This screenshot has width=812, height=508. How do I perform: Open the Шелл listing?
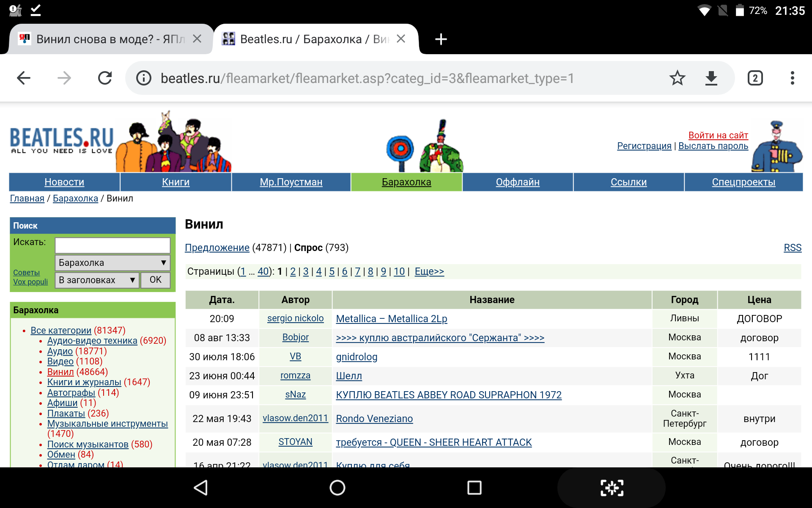[x=349, y=376]
